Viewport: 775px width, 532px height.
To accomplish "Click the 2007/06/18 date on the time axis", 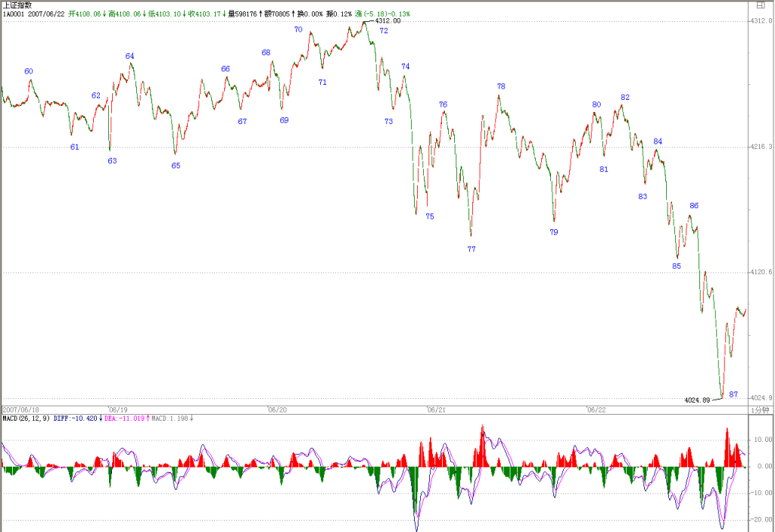I will pos(20,410).
